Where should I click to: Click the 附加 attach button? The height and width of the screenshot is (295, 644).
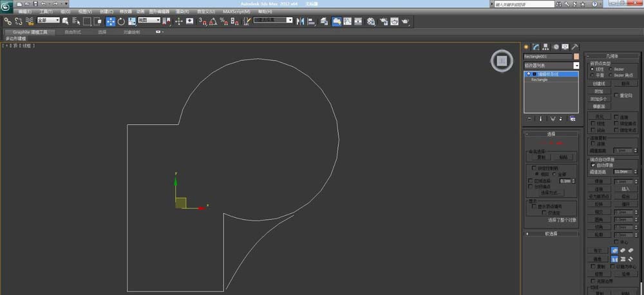point(598,91)
